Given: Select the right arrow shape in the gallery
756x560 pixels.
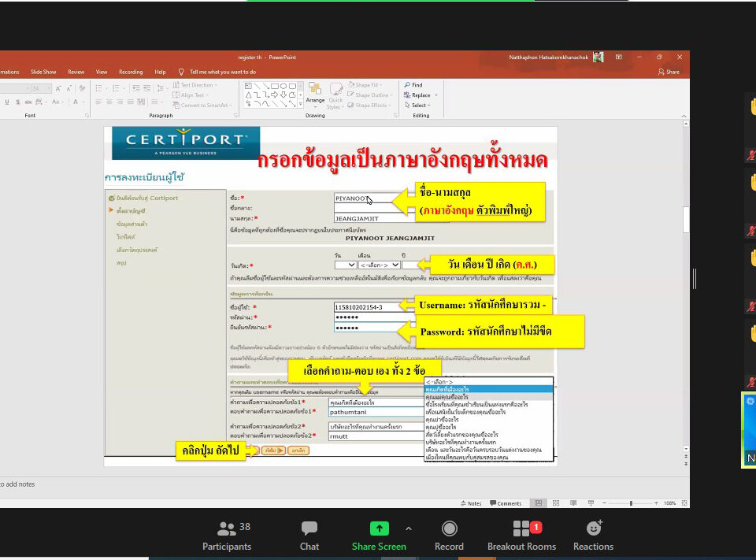Looking at the screenshot, I should tap(274, 95).
